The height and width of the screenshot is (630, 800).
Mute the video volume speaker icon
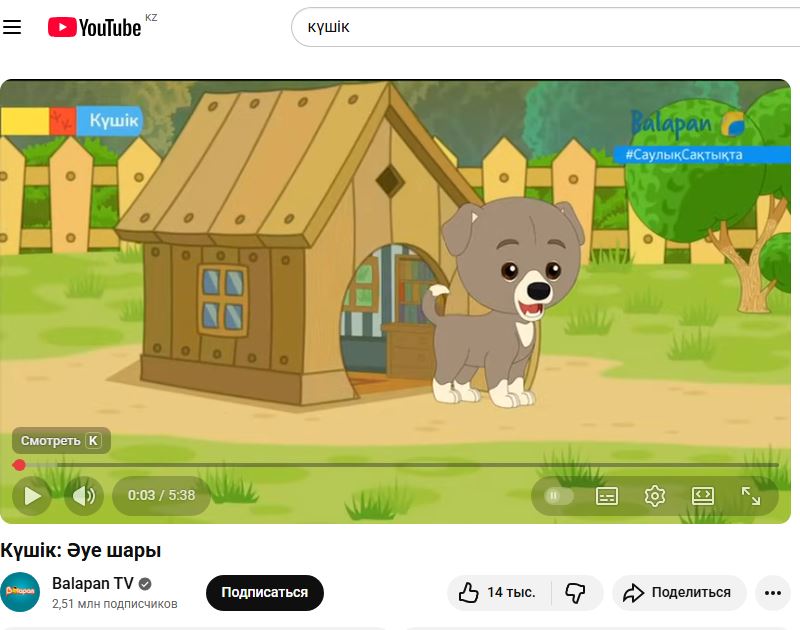point(84,495)
